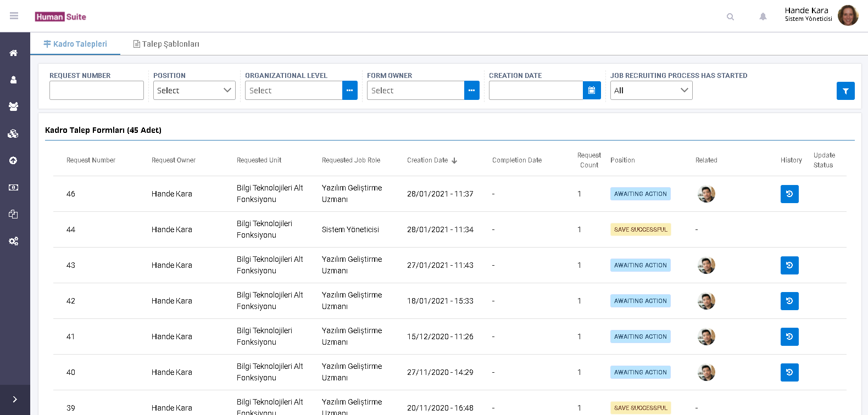Click the banknote sidebar icon
This screenshot has width=868, height=415.
click(14, 187)
